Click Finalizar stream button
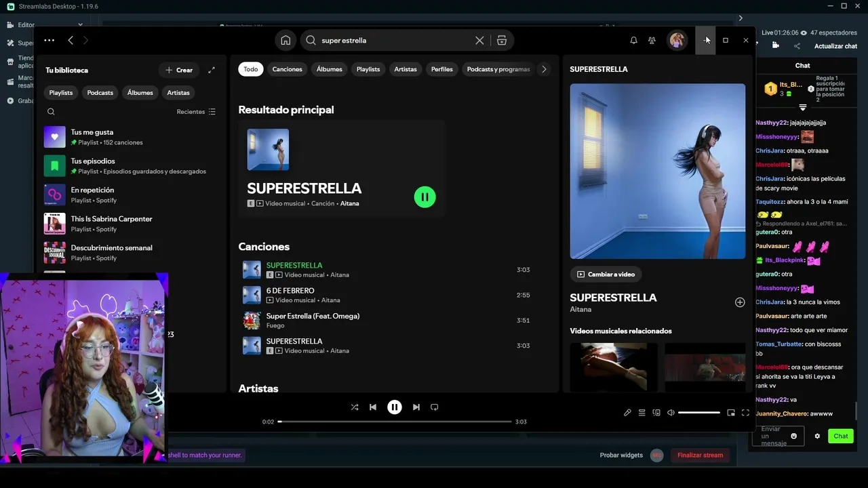 (x=700, y=455)
